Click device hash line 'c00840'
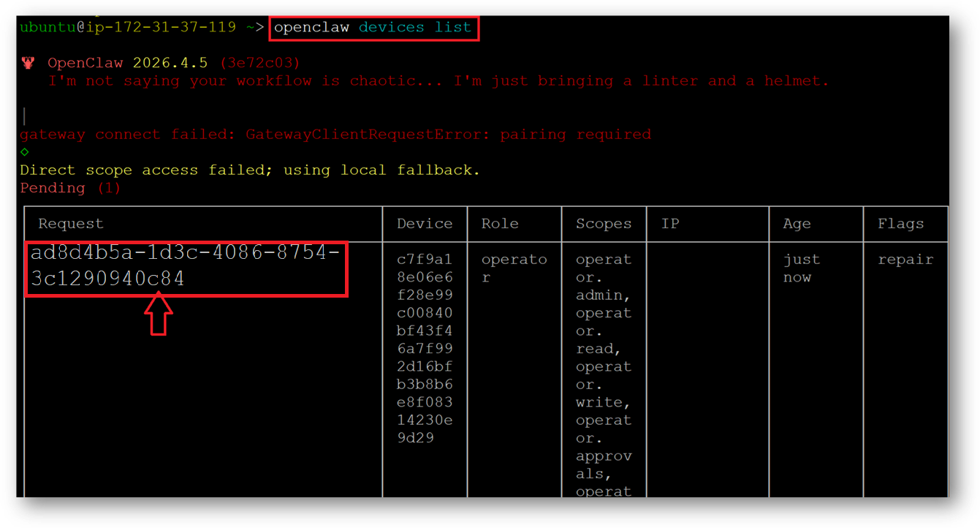 coord(425,313)
